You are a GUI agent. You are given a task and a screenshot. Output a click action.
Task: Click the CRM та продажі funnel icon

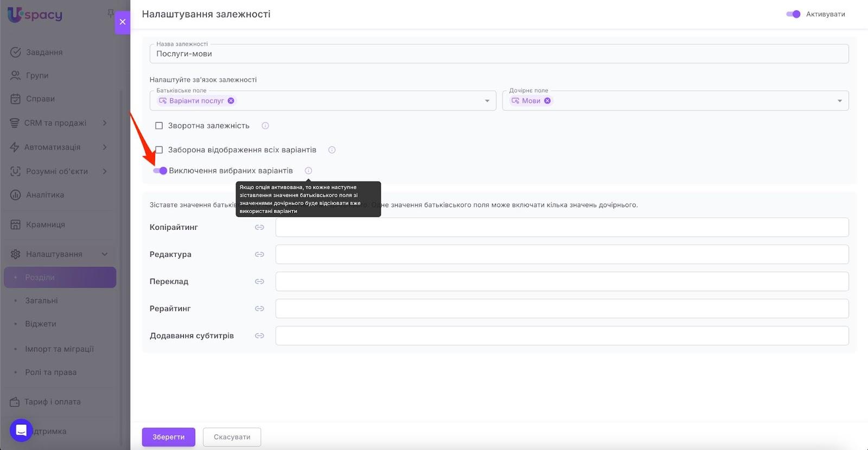pos(15,123)
